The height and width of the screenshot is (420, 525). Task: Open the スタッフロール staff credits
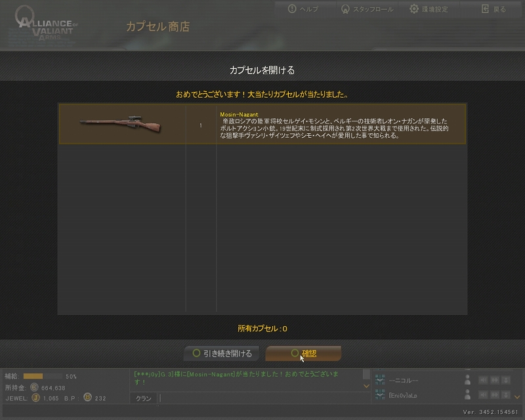(x=367, y=9)
